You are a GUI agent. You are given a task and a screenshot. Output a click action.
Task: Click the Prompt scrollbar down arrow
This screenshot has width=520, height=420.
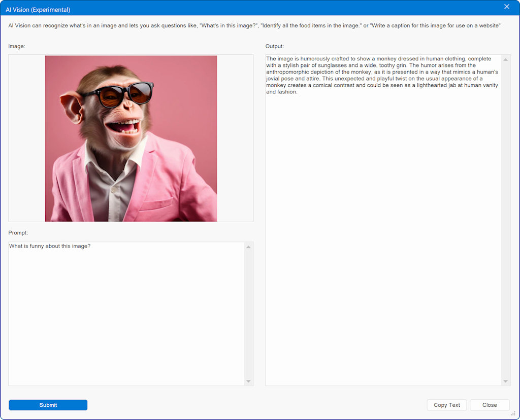pyautogui.click(x=248, y=381)
